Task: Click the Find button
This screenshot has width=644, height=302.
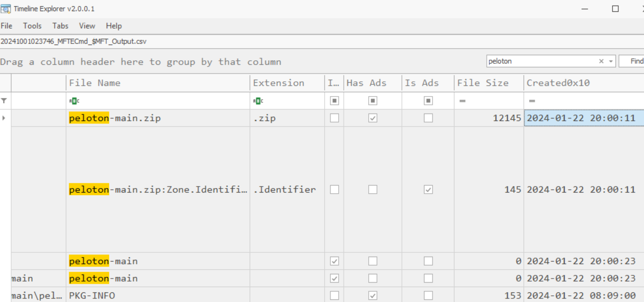Action: pos(633,61)
